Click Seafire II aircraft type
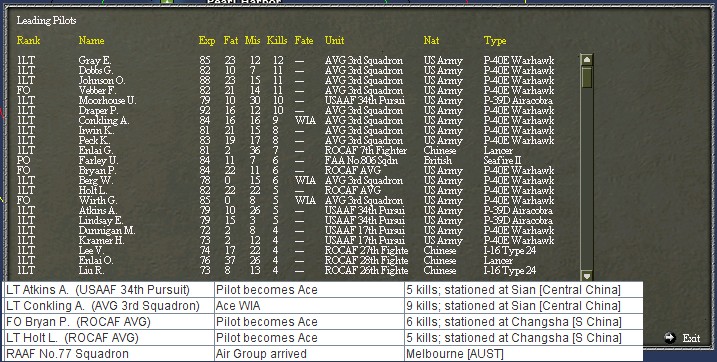This screenshot has width=717, height=362. click(502, 160)
